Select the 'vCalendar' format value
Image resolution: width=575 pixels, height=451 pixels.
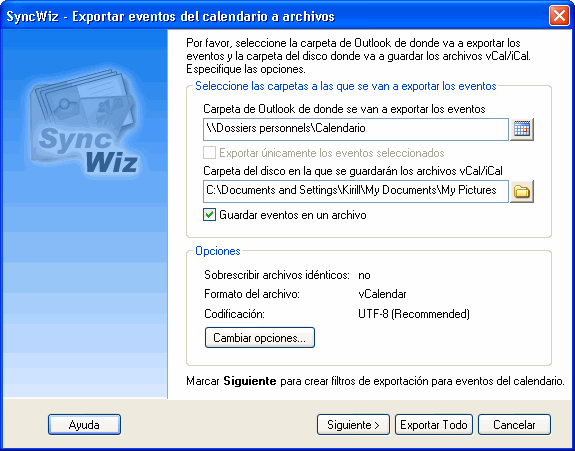(382, 294)
